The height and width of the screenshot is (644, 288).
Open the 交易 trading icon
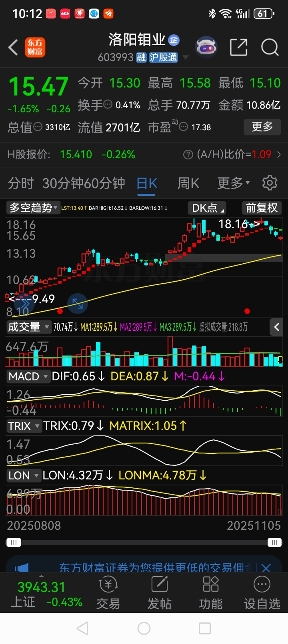pos(108,593)
